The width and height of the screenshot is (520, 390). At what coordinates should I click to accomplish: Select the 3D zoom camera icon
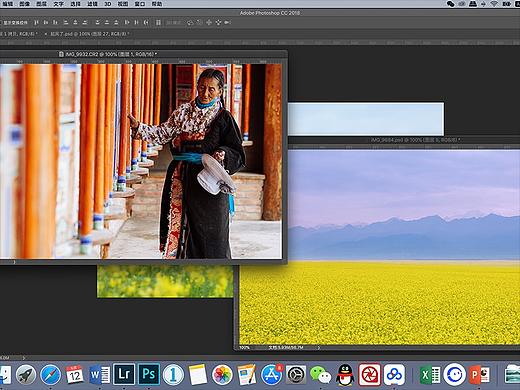[x=228, y=22]
